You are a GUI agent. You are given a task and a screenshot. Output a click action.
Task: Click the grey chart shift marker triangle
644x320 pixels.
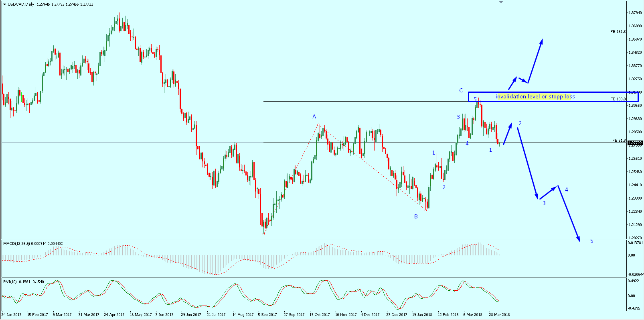point(501,2)
